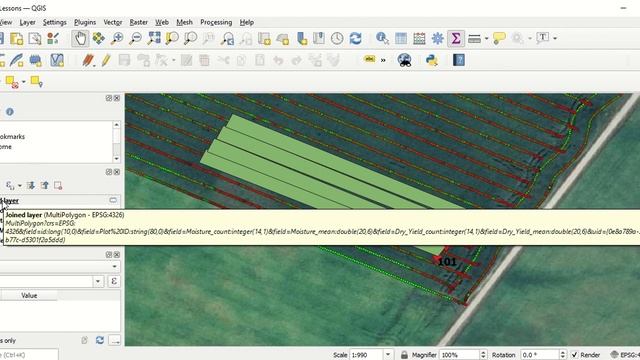The width and height of the screenshot is (640, 360).
Task: Open Measure tool dropdown arrow
Action: click(487, 38)
